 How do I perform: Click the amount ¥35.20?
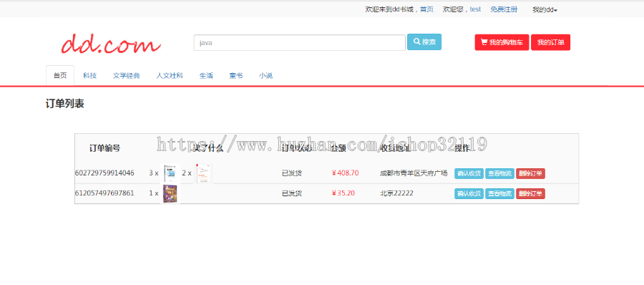343,193
